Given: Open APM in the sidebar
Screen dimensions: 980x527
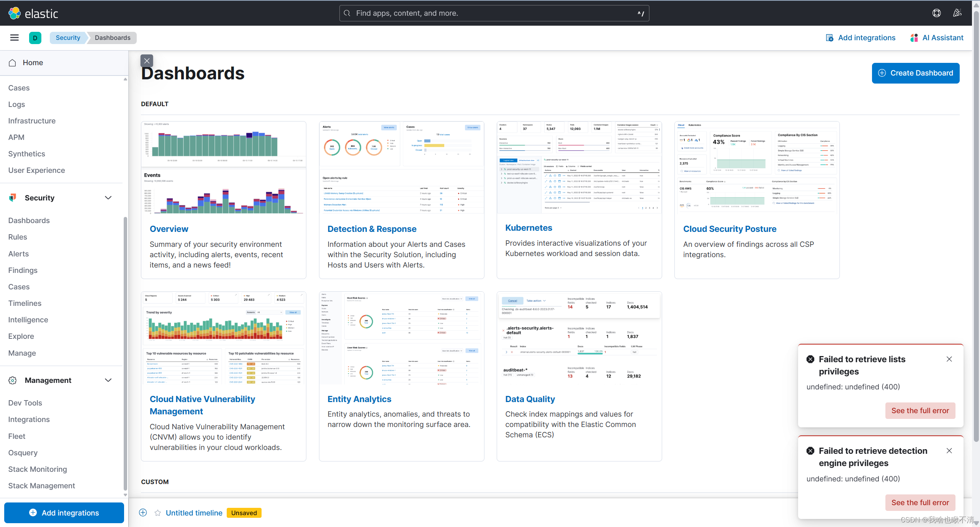Looking at the screenshot, I should [x=16, y=137].
